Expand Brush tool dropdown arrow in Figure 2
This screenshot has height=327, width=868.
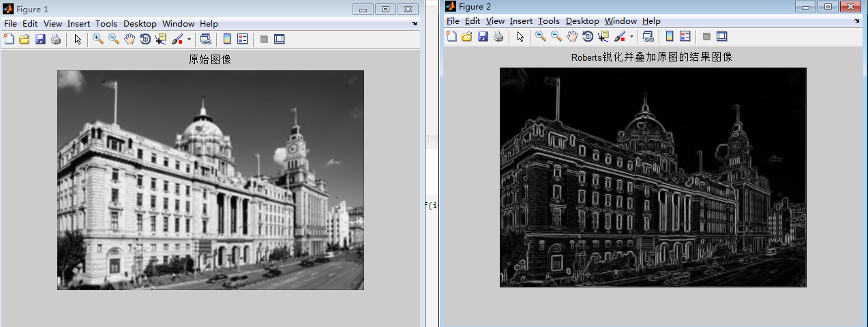click(631, 37)
